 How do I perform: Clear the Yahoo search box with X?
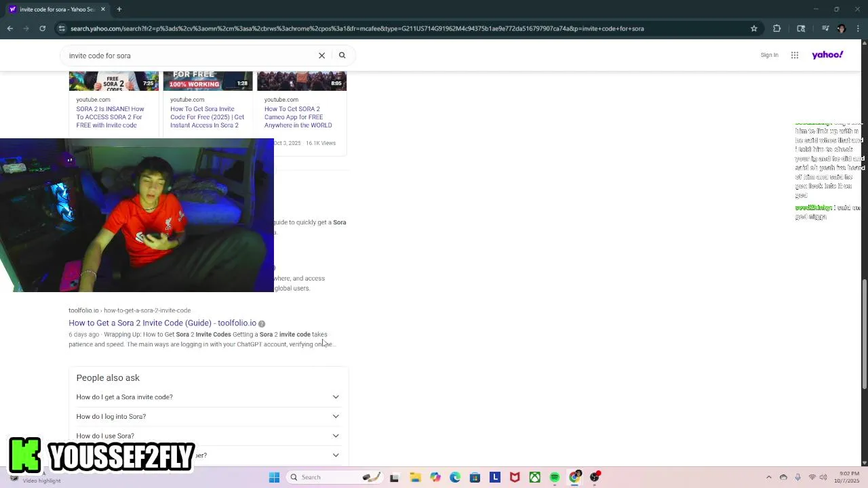click(322, 56)
